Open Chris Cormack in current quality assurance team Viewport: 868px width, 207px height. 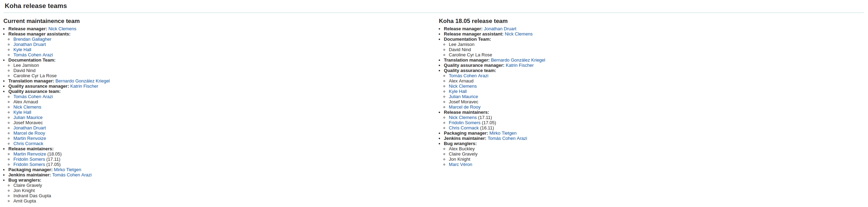pos(28,144)
